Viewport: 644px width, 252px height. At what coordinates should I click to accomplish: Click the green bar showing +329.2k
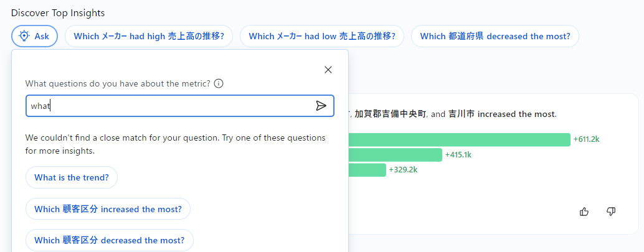pyautogui.click(x=367, y=169)
